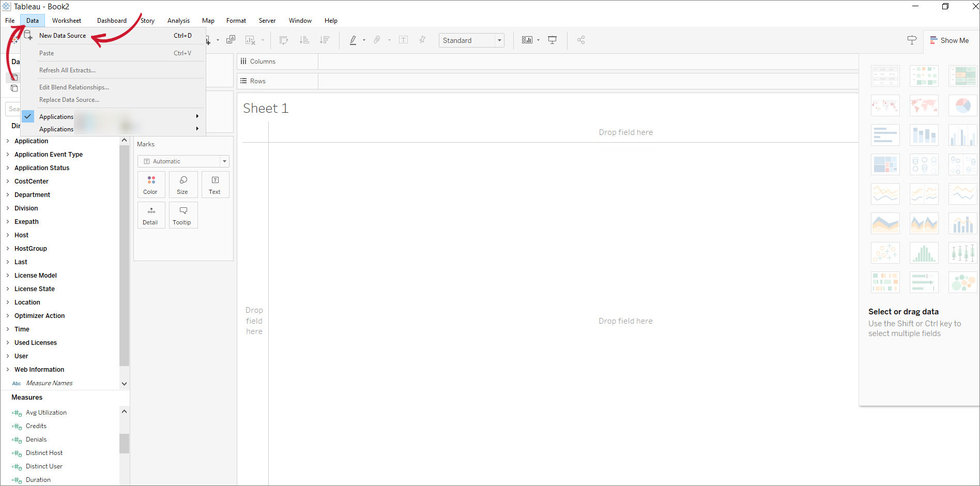Select the pie chart thumbnail in Show Me
Image resolution: width=980 pixels, height=486 pixels.
coord(962,105)
